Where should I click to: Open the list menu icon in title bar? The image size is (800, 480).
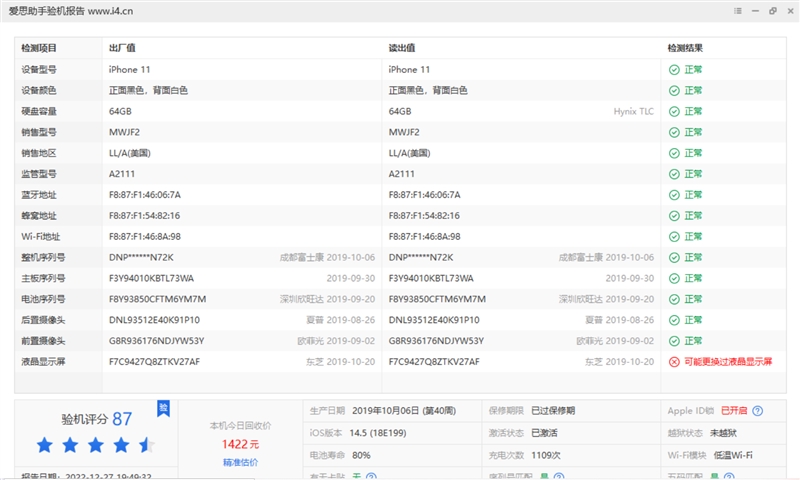pyautogui.click(x=737, y=11)
